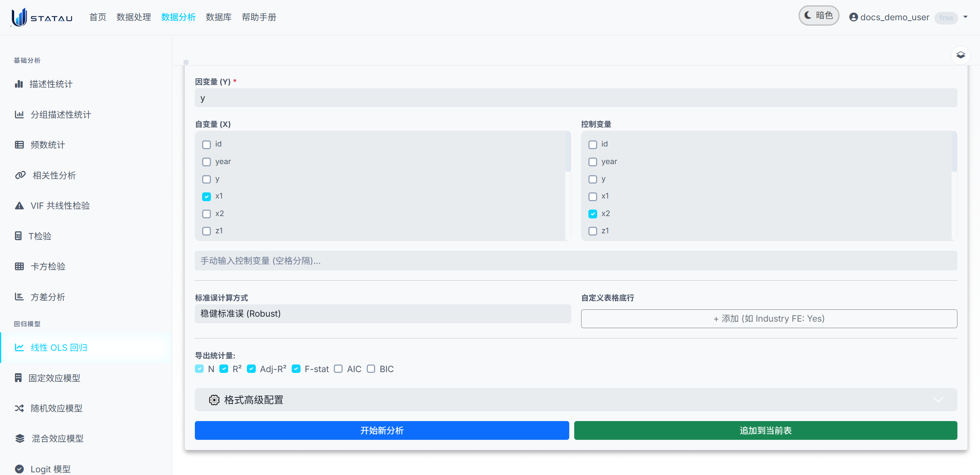Uncheck the F-stat export statistic
980x475 pixels.
[296, 369]
